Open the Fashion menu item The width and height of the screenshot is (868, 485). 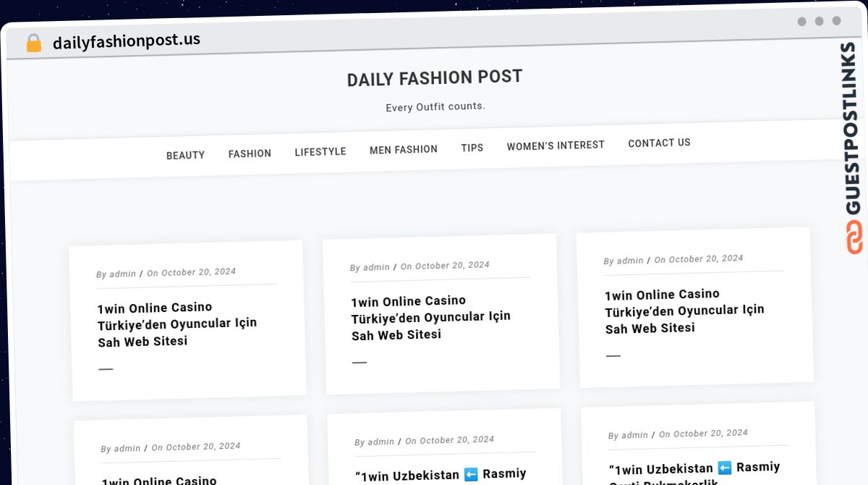(250, 153)
